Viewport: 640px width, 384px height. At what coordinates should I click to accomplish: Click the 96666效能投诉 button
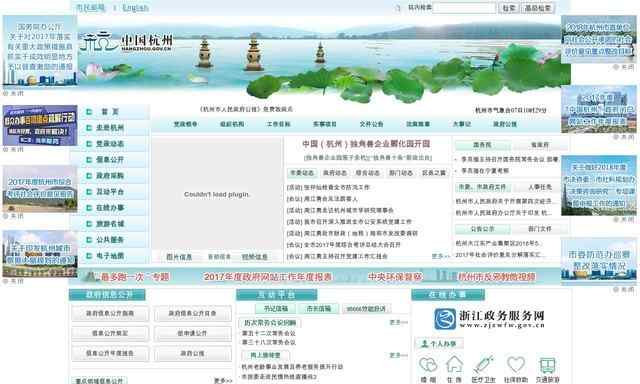point(366,309)
